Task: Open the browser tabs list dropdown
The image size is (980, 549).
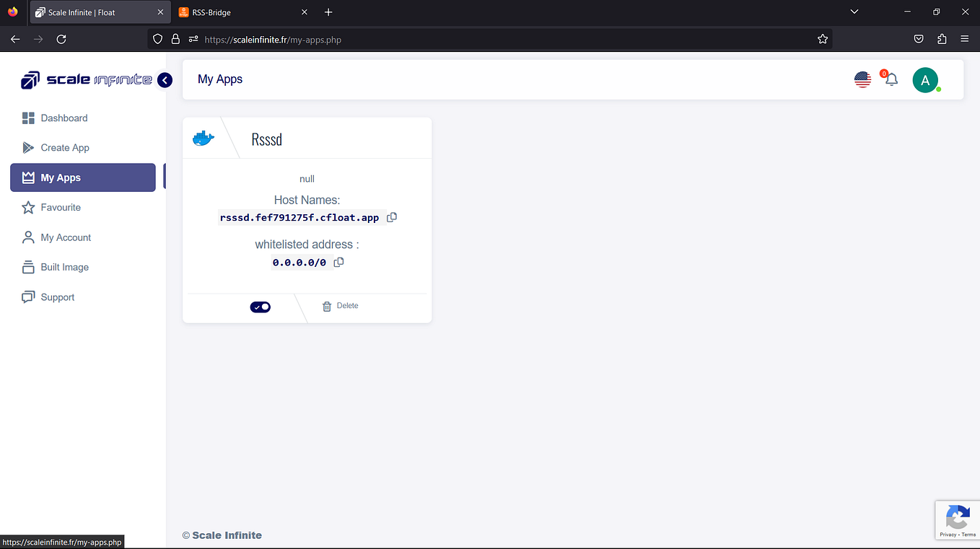Action: point(854,12)
